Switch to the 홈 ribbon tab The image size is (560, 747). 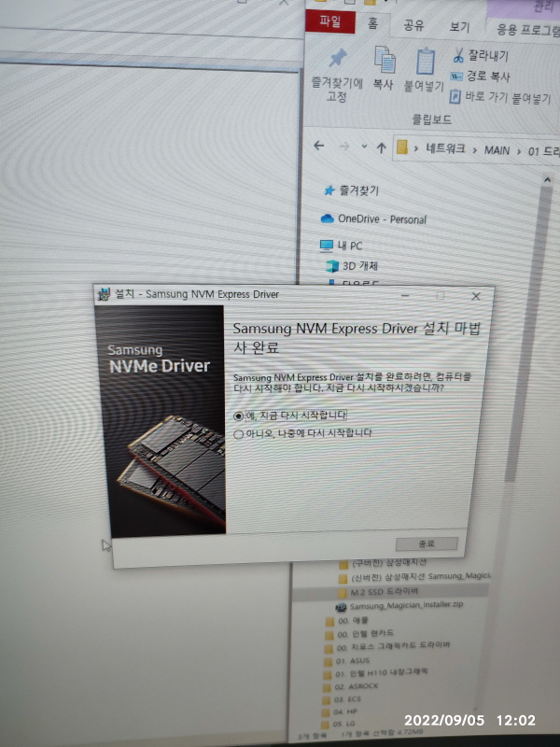(372, 23)
